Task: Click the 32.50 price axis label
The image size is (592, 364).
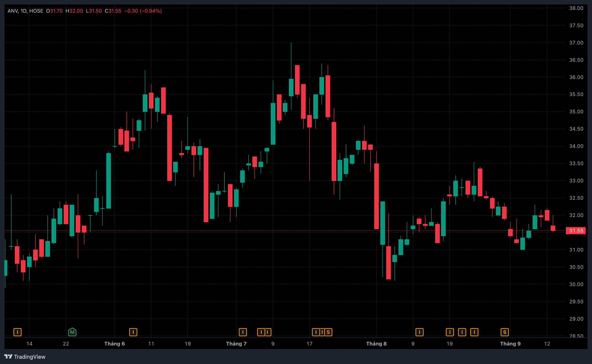Action: [x=576, y=198]
